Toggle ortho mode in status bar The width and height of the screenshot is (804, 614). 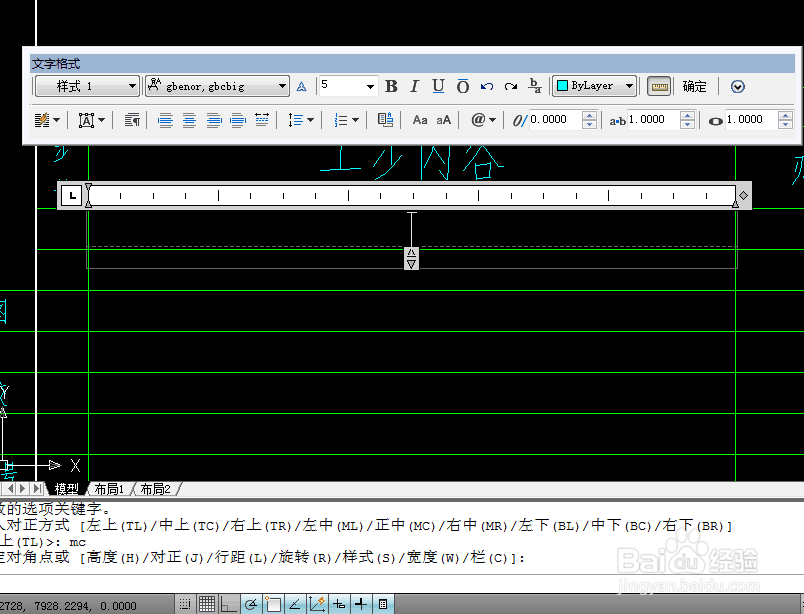[x=229, y=604]
